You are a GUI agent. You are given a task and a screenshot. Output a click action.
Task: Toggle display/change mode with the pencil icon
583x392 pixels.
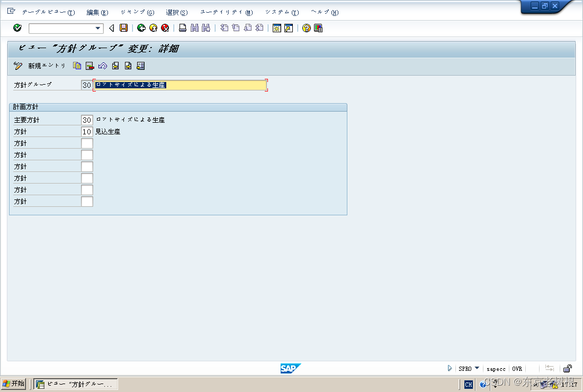[17, 66]
